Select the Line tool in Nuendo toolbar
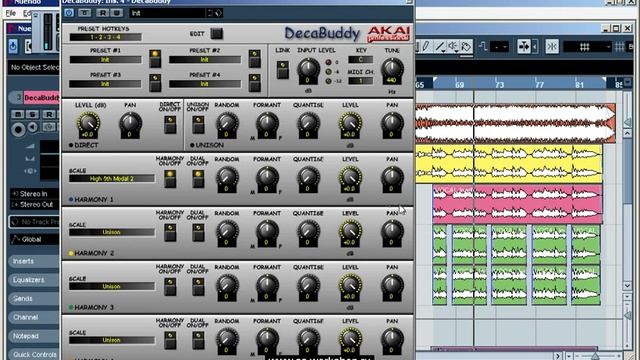This screenshot has height=360, width=640. pos(440,46)
